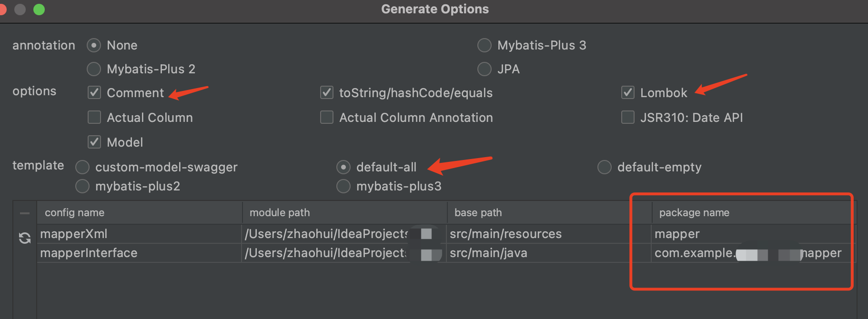Select the default-empty template radio
Viewport: 868px width, 319px height.
(x=605, y=167)
